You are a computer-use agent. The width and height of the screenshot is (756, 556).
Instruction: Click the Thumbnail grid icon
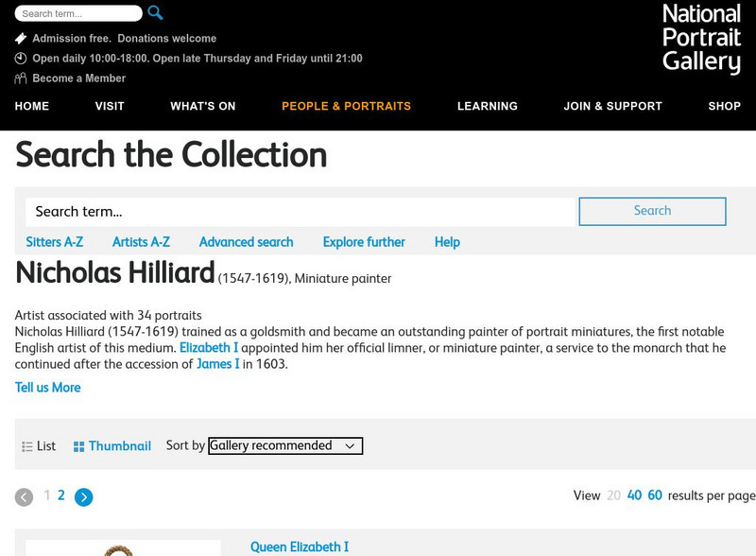click(x=78, y=446)
